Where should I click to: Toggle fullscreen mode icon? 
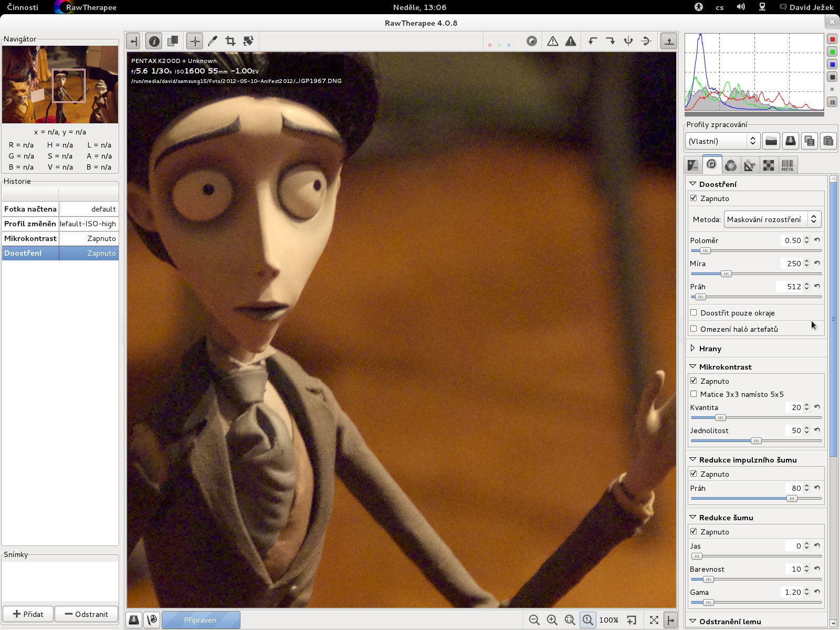click(654, 620)
